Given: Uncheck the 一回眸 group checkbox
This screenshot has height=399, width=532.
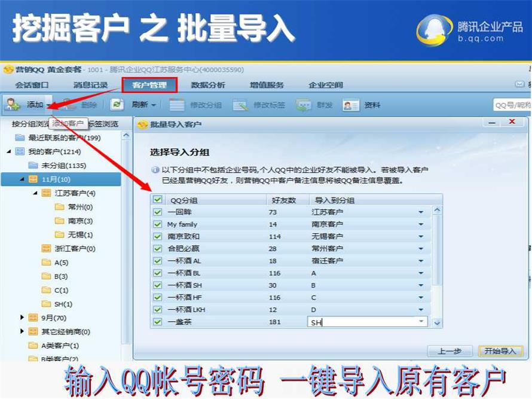Looking at the screenshot, I should [158, 212].
